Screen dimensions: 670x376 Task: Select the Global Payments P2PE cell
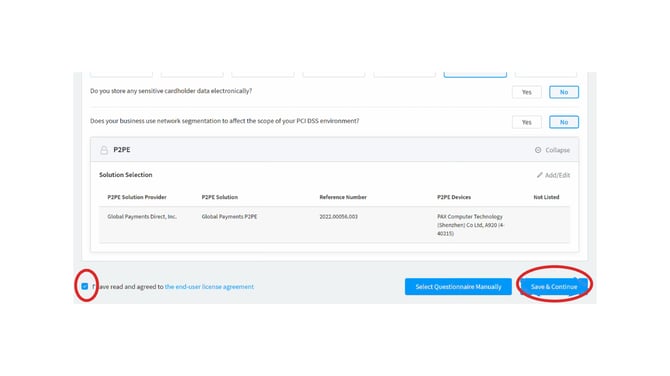229,217
